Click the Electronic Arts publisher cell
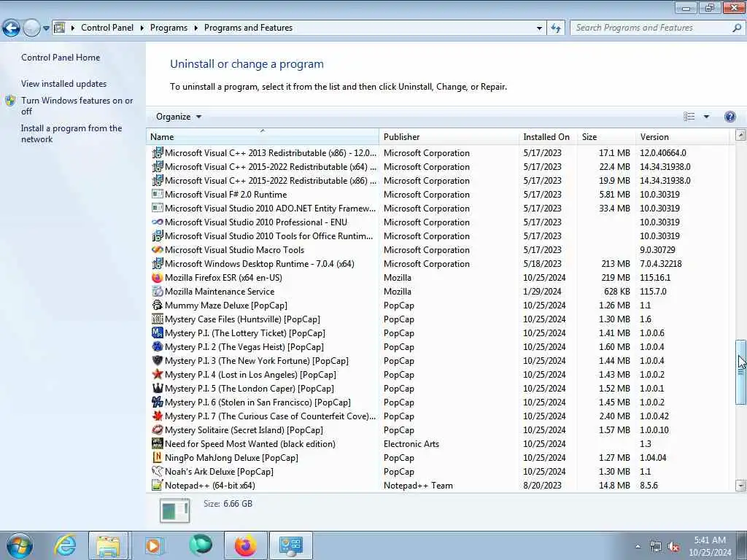This screenshot has height=560, width=747. point(411,444)
